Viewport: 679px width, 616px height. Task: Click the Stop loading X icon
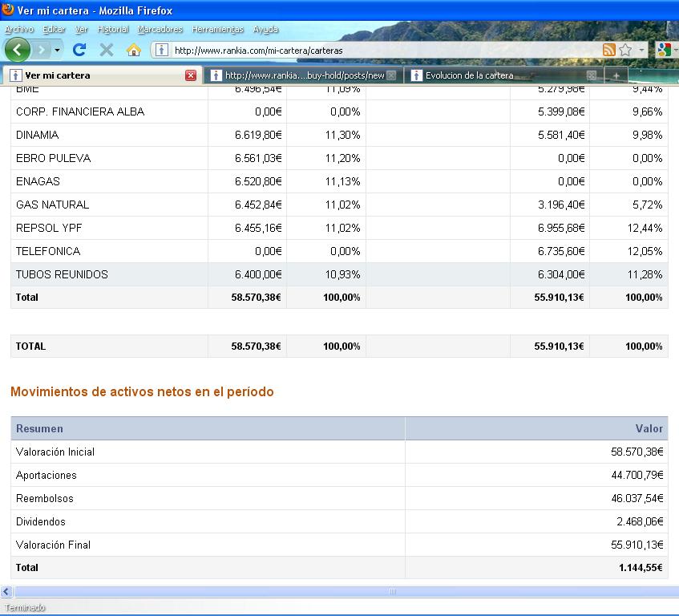[106, 50]
